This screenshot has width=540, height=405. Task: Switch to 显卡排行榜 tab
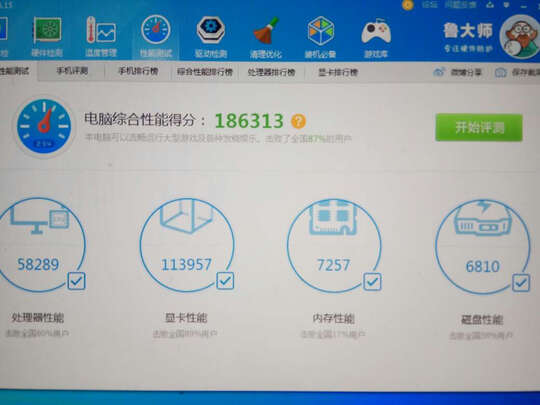point(338,72)
